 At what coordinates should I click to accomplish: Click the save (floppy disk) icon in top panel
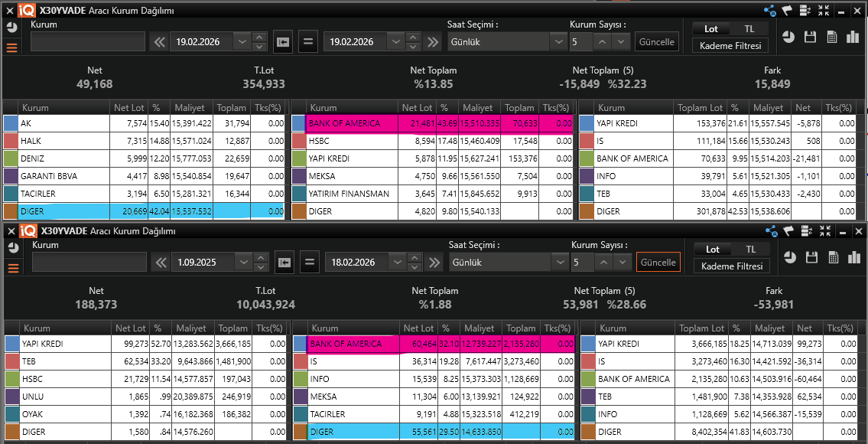click(x=811, y=36)
